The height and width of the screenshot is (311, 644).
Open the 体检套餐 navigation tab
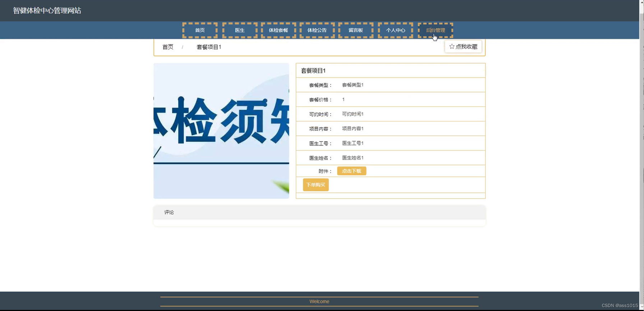[x=279, y=30]
